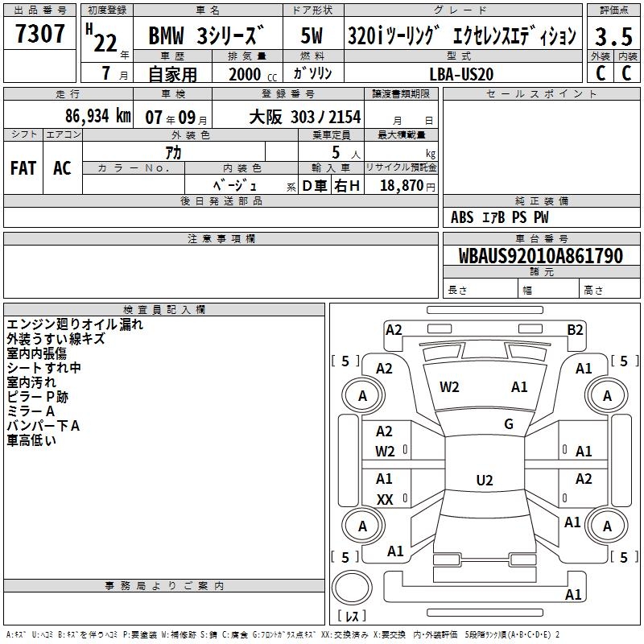Click note バンパー下A
644x644 pixels.
43,426
